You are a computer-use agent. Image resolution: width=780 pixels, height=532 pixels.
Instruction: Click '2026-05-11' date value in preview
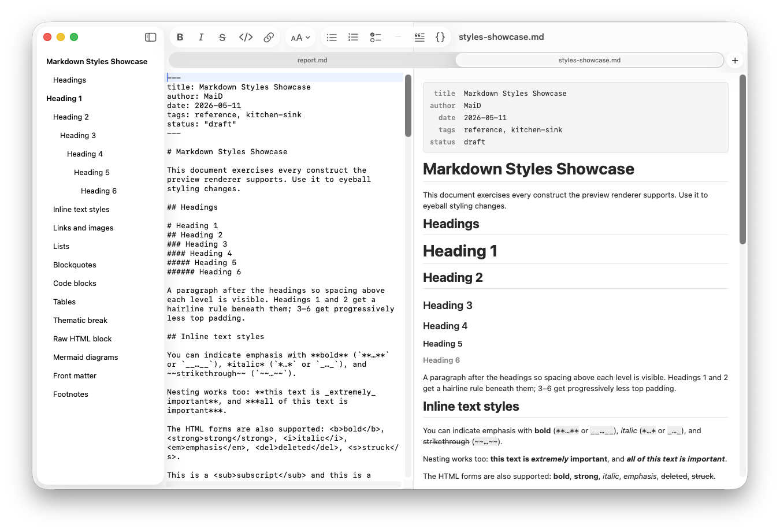[485, 118]
